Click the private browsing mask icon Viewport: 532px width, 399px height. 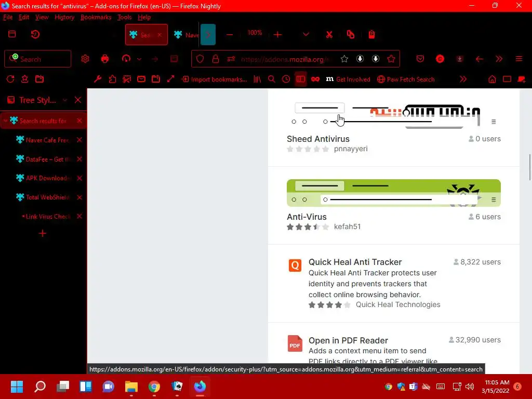tap(315, 79)
